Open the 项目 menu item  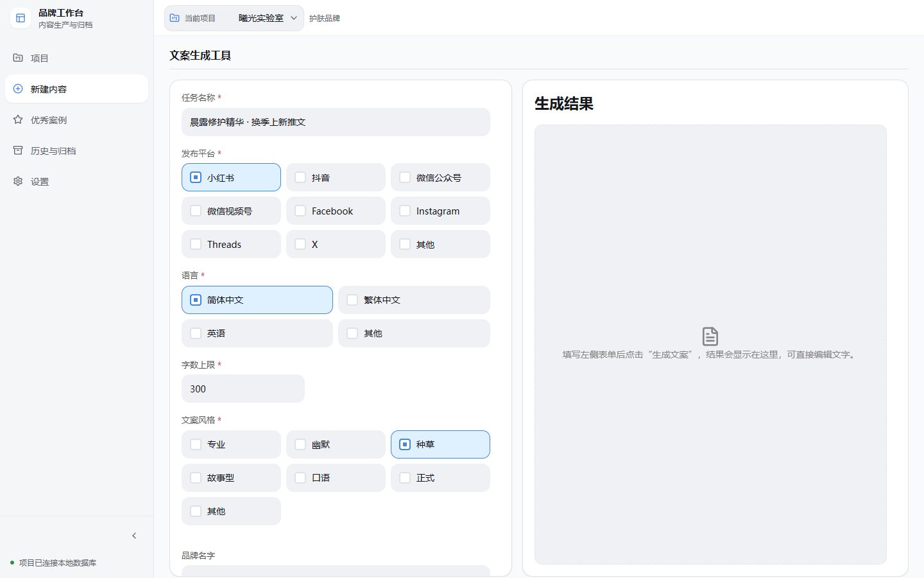pos(77,58)
